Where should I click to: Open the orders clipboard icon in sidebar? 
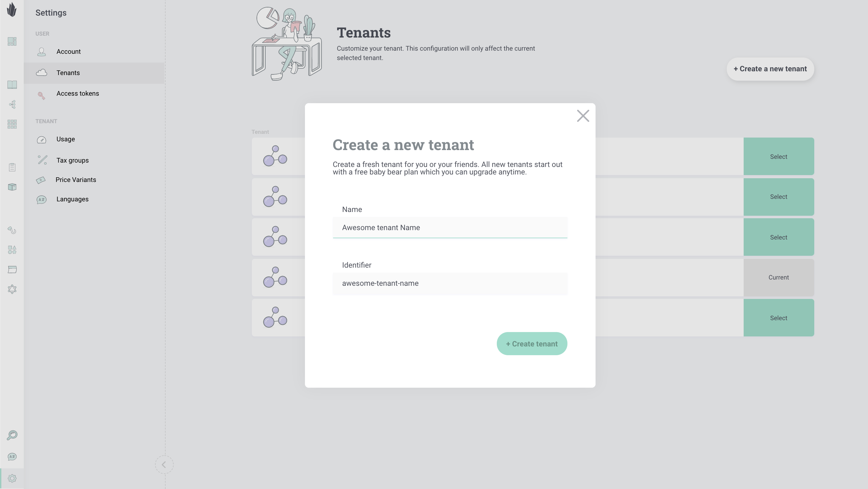tap(12, 167)
